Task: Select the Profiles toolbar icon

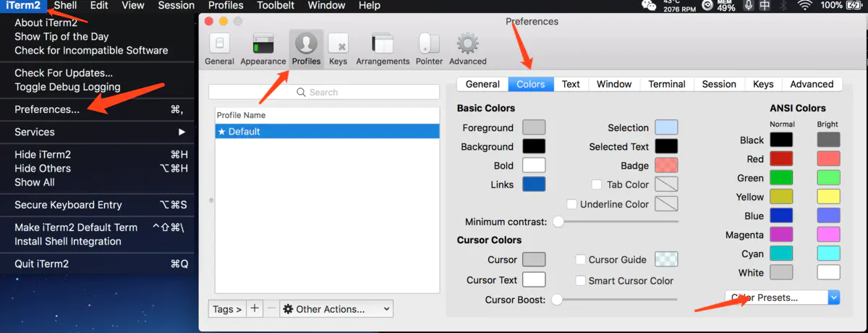Action: tap(306, 49)
